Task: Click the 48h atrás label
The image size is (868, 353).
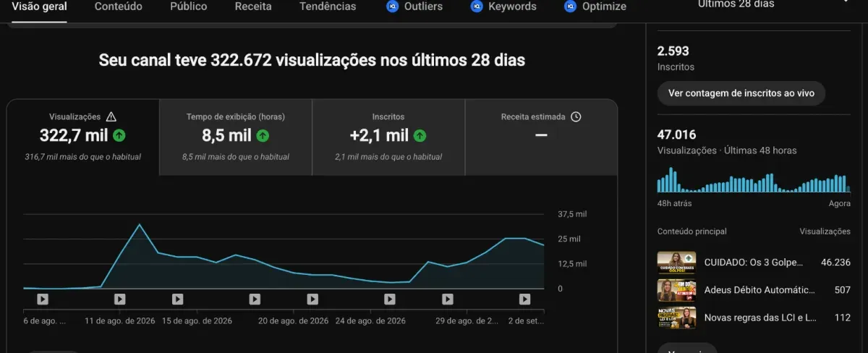Action: [674, 204]
